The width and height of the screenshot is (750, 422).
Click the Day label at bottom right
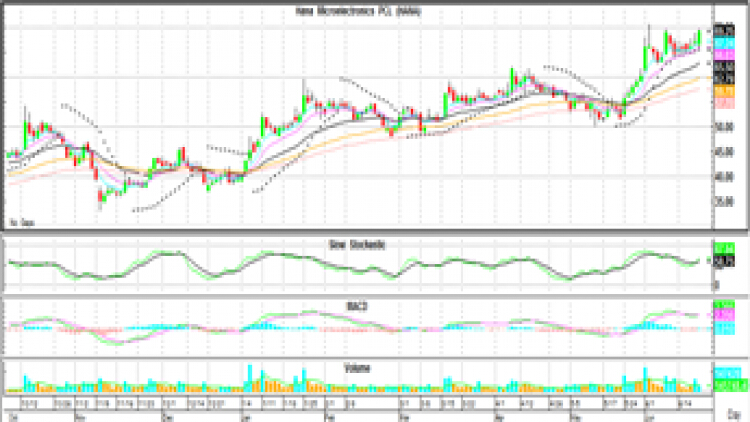pyautogui.click(x=733, y=414)
